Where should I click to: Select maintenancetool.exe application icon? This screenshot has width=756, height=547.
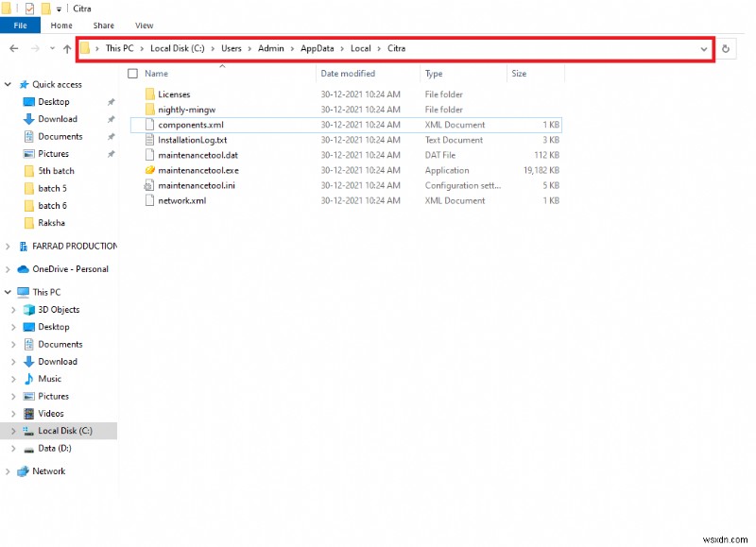click(x=150, y=170)
